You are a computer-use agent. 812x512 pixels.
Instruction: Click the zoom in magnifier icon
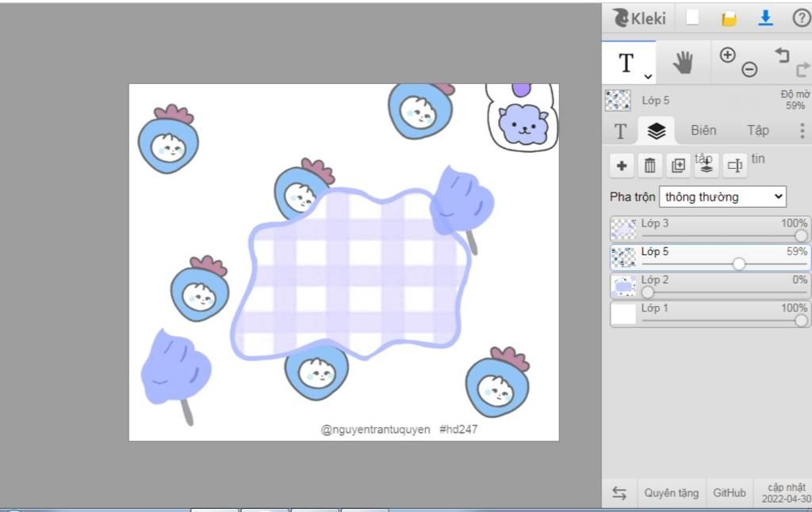point(727,55)
